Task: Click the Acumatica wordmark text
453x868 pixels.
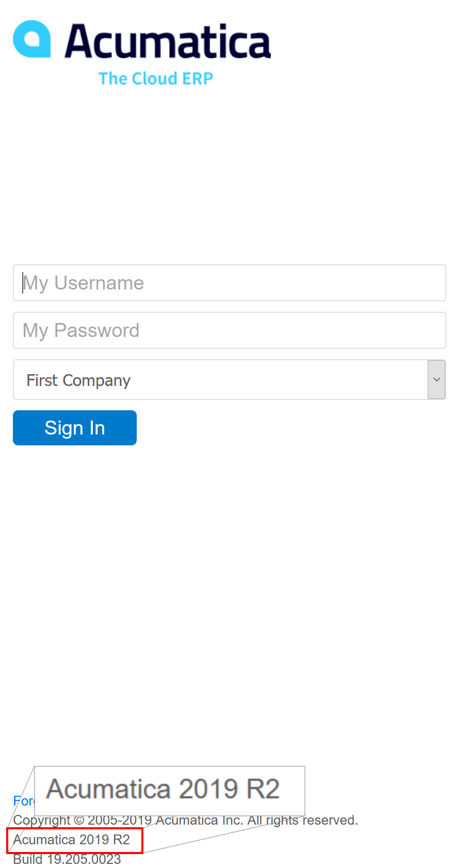Action: [x=168, y=41]
